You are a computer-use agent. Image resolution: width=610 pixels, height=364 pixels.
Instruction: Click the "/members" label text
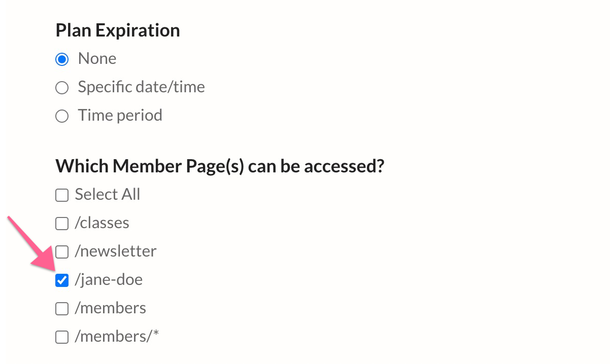click(x=110, y=308)
